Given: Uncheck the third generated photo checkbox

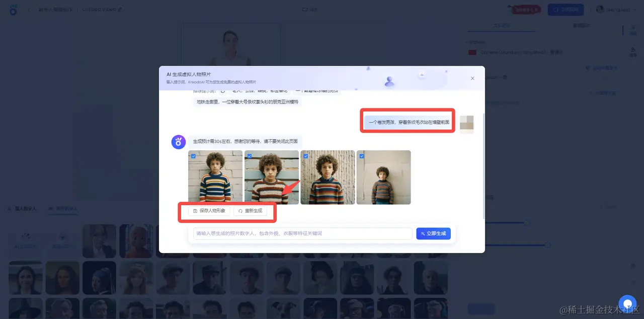Looking at the screenshot, I should pos(305,156).
